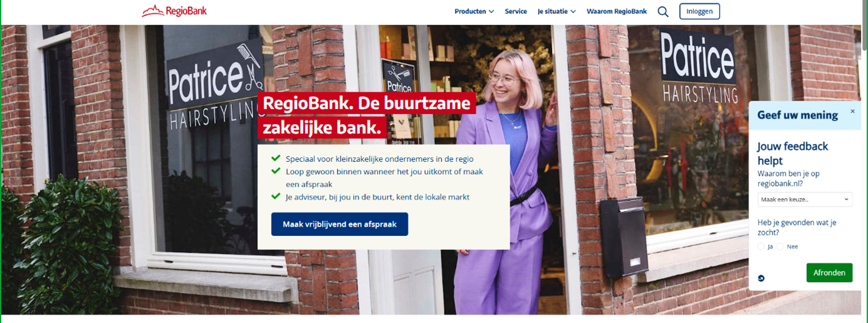The width and height of the screenshot is (868, 323).
Task: Open the Maak een keuze dropdown
Action: pyautogui.click(x=805, y=199)
